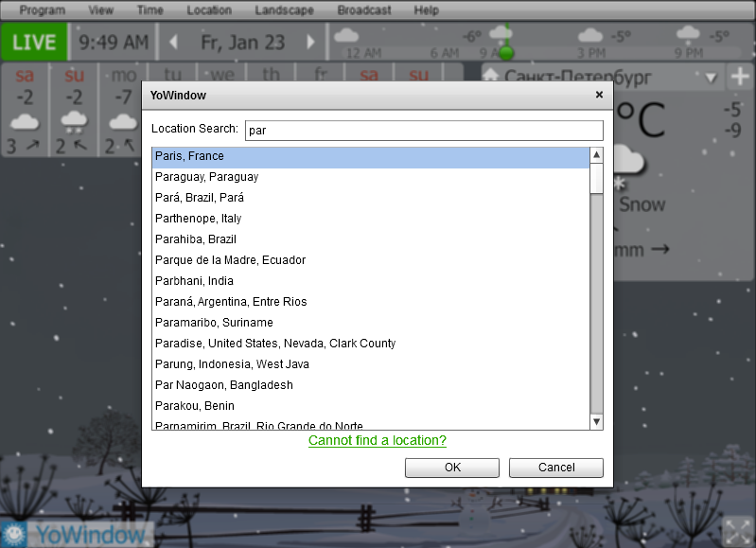
Task: Click the green time marker on timeline
Action: tap(506, 52)
